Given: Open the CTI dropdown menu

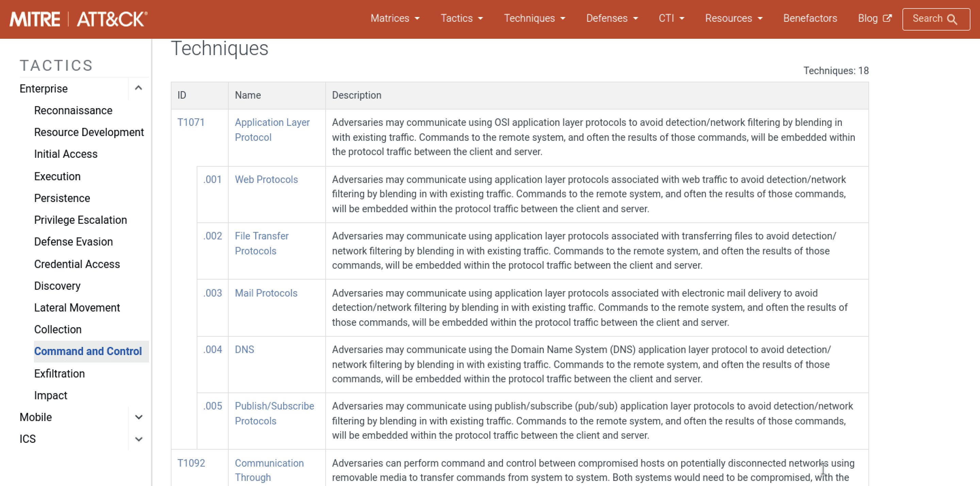Looking at the screenshot, I should (x=671, y=18).
